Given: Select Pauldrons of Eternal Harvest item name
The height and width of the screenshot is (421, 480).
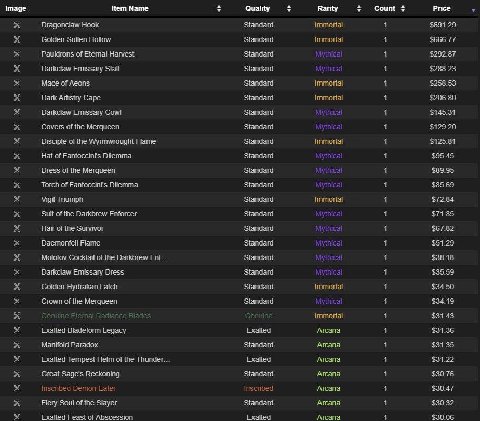Looking at the screenshot, I should pos(88,54).
